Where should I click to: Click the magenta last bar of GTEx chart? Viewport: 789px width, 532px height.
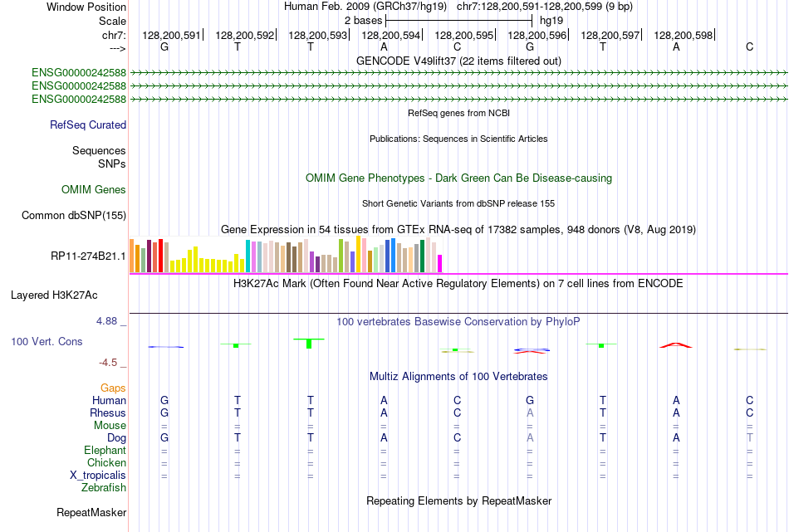point(440,263)
